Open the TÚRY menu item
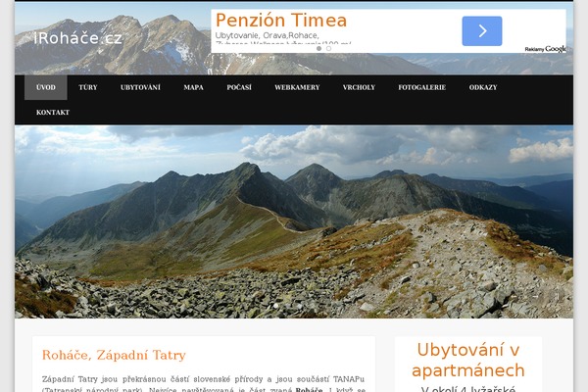This screenshot has height=392, width=588. tap(88, 87)
